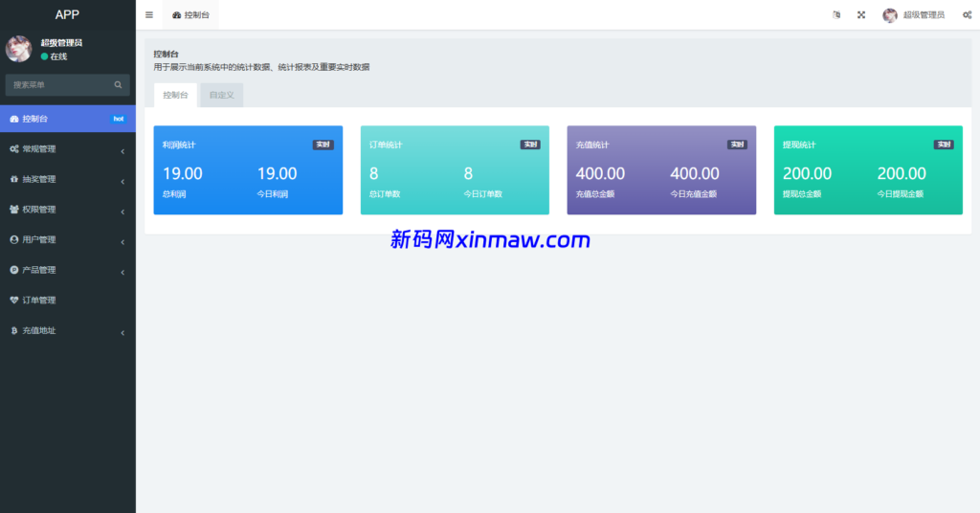980x513 pixels.
Task: Select 控制台 in the sidebar menu
Action: pos(68,119)
